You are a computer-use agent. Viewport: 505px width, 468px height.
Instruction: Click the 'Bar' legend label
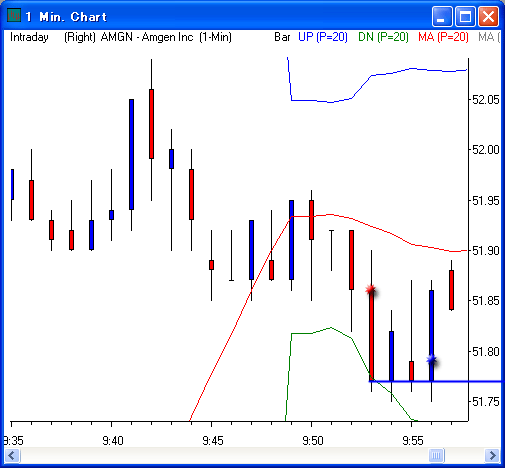(x=282, y=37)
